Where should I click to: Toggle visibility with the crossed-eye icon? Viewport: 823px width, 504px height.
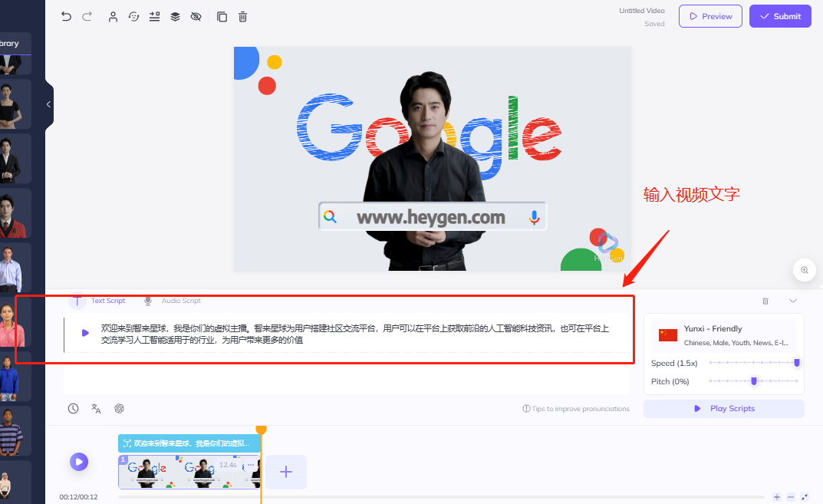196,16
